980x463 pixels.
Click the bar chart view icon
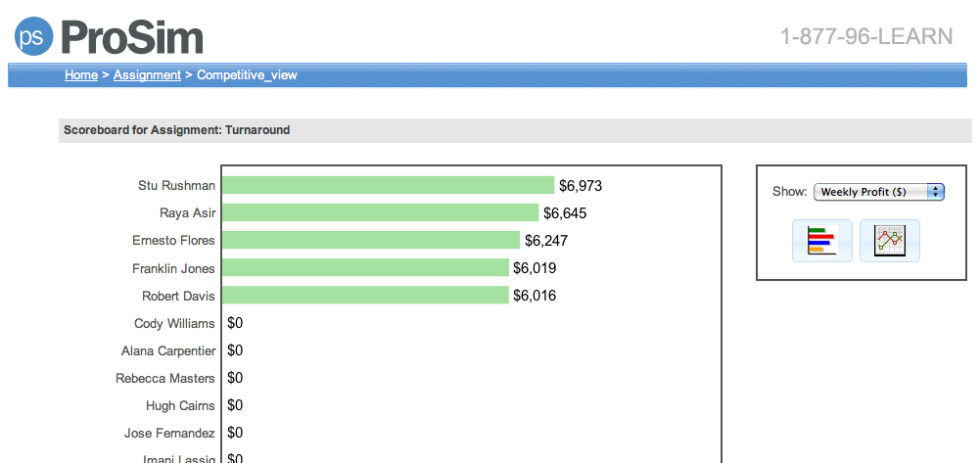[821, 240]
